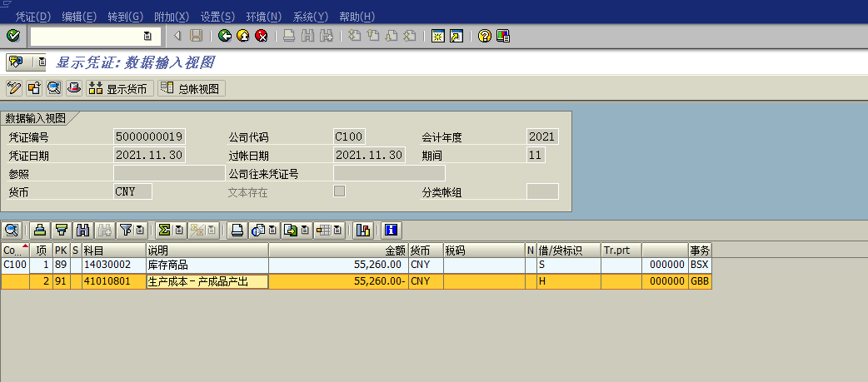
Task: Open the 设置(S) menu
Action: point(217,17)
